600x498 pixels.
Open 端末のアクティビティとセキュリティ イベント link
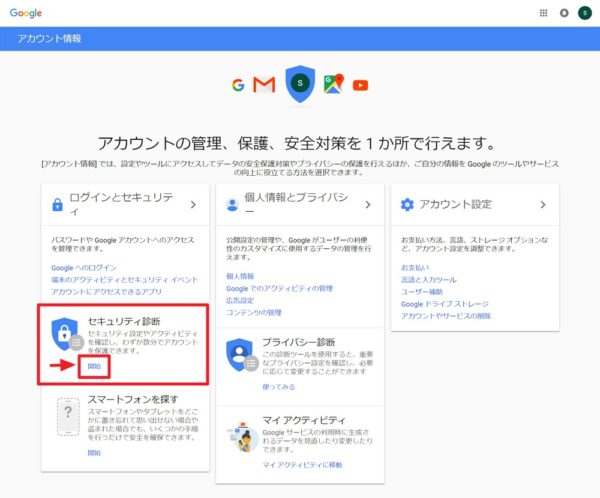124,279
